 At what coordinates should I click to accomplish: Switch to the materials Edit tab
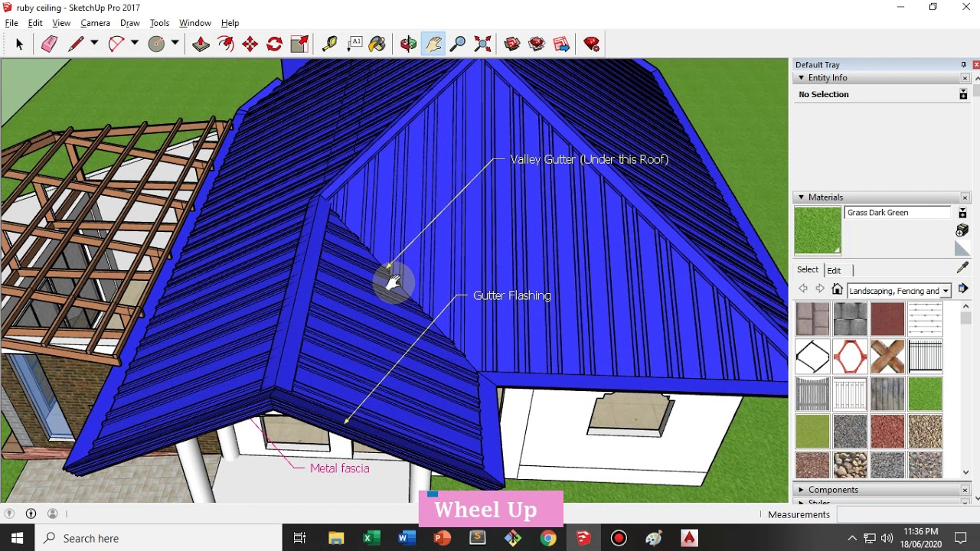click(834, 270)
